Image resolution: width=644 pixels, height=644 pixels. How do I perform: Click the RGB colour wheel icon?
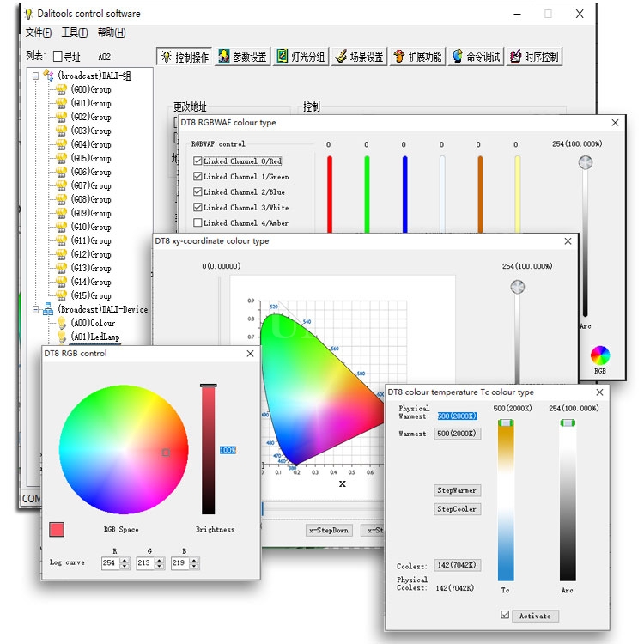click(600, 355)
